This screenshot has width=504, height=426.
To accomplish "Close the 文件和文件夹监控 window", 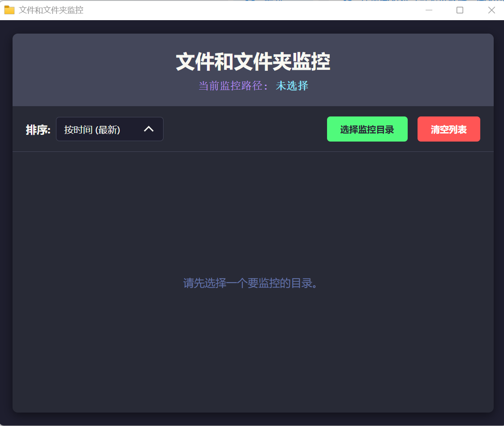I will click(491, 10).
